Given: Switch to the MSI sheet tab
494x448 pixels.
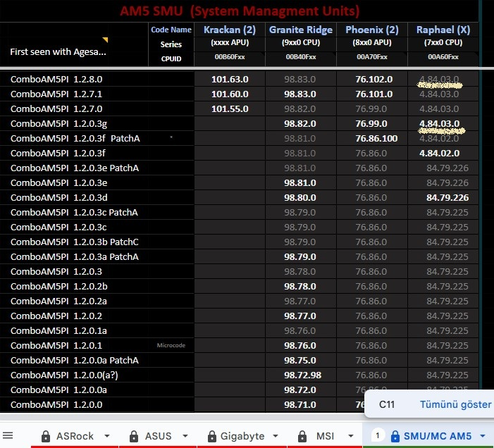Looking at the screenshot, I should 325,436.
